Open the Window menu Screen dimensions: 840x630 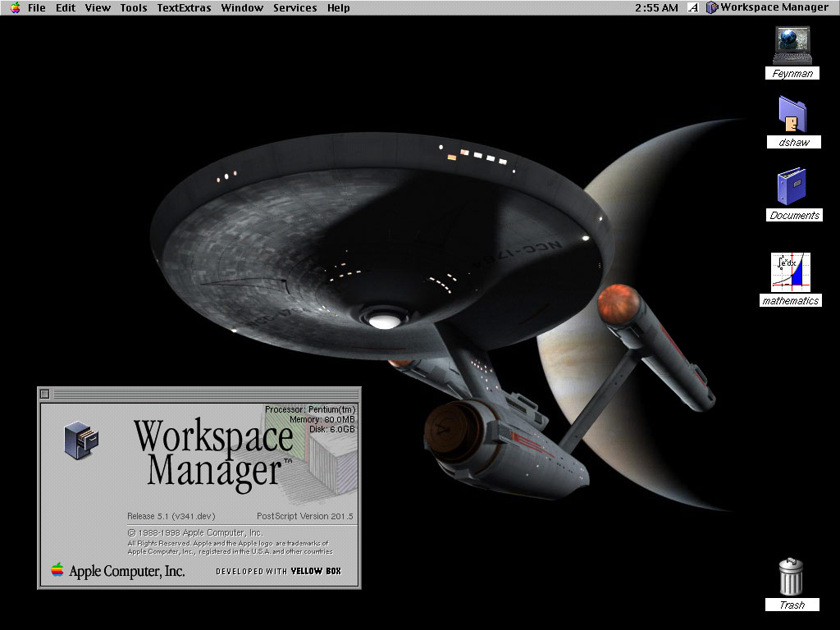click(x=242, y=7)
